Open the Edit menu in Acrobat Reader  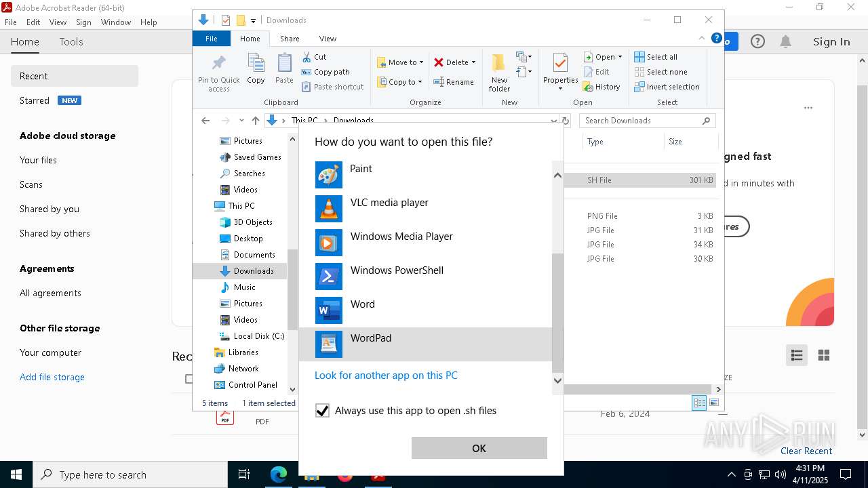[33, 22]
